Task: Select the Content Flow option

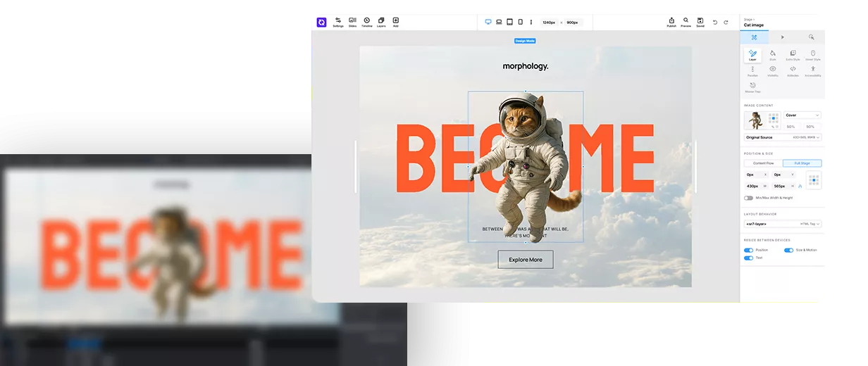Action: pyautogui.click(x=763, y=163)
